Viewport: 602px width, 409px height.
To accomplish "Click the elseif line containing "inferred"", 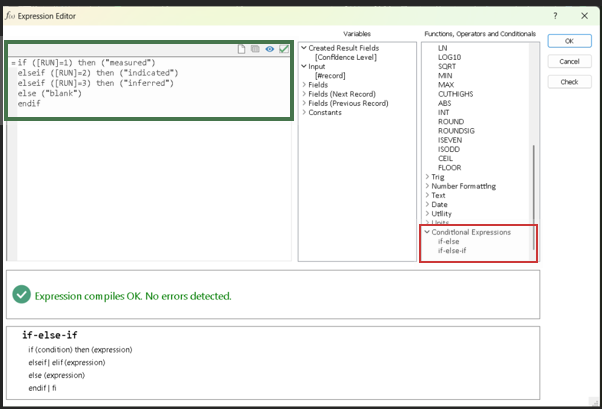I will (x=96, y=83).
